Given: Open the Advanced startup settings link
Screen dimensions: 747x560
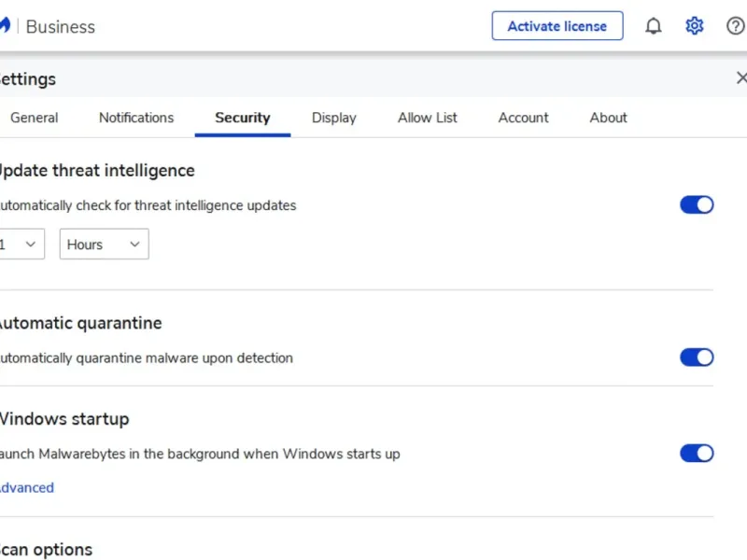Looking at the screenshot, I should 26,487.
